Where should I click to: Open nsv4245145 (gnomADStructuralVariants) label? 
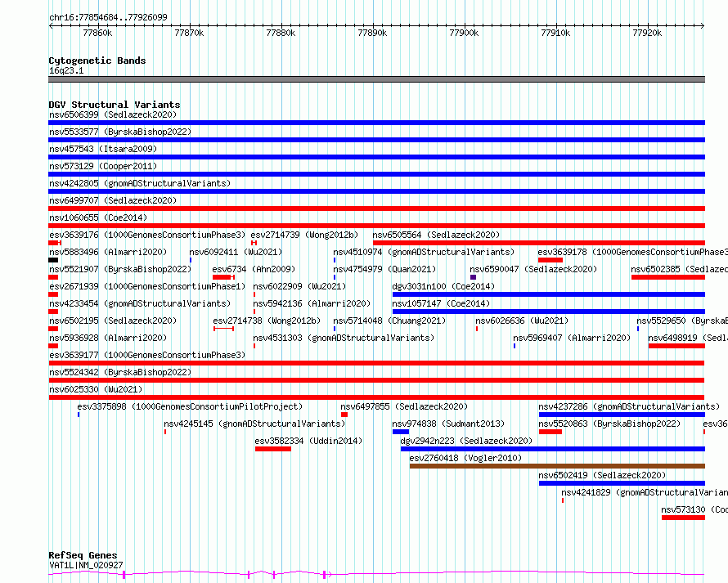click(x=254, y=424)
